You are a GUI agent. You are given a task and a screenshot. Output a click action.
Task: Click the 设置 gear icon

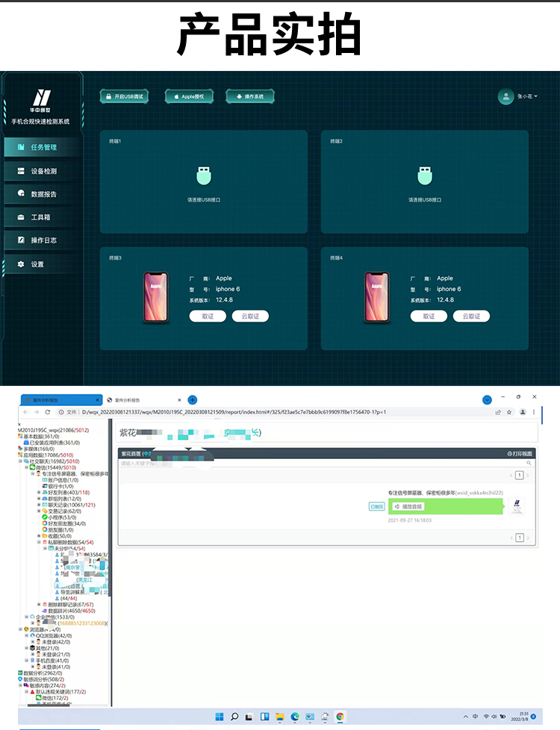21,264
